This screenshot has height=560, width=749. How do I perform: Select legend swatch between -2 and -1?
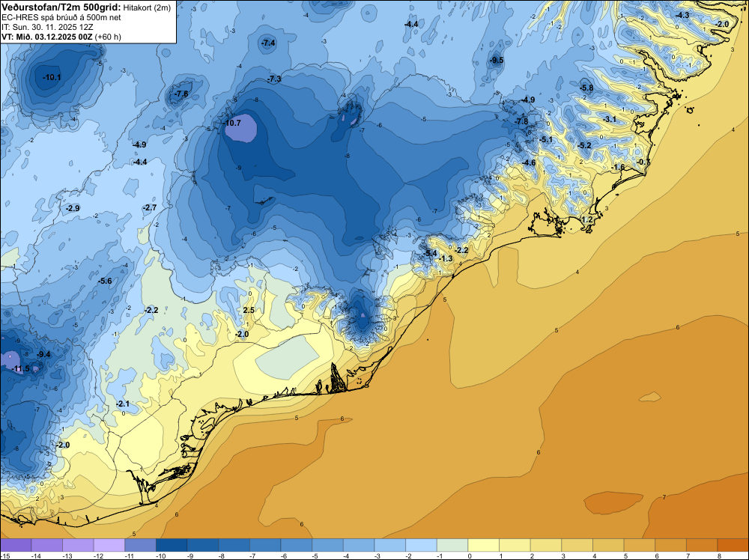pyautogui.click(x=421, y=545)
